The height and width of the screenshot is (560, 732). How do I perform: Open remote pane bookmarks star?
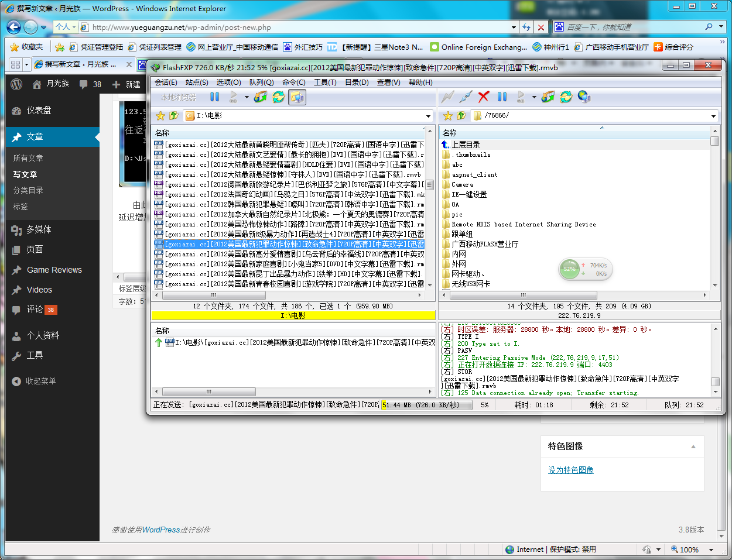click(448, 116)
